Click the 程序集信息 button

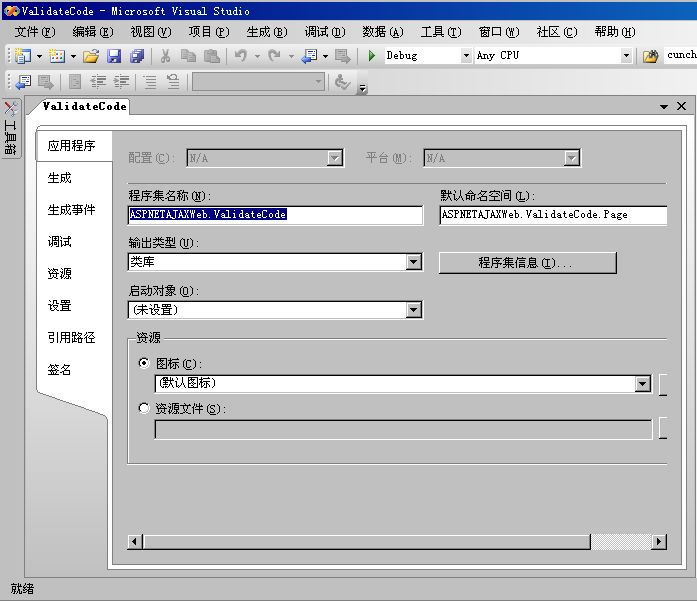click(x=528, y=263)
